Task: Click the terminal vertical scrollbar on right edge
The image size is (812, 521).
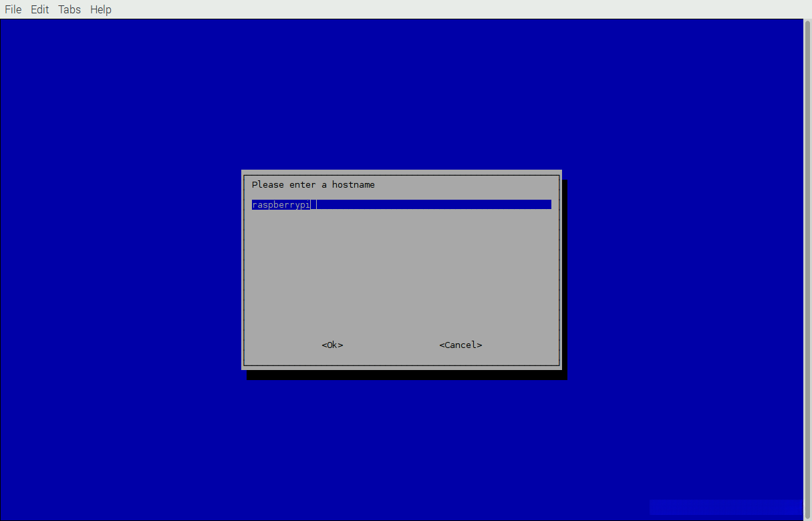Action: pyautogui.click(x=807, y=270)
